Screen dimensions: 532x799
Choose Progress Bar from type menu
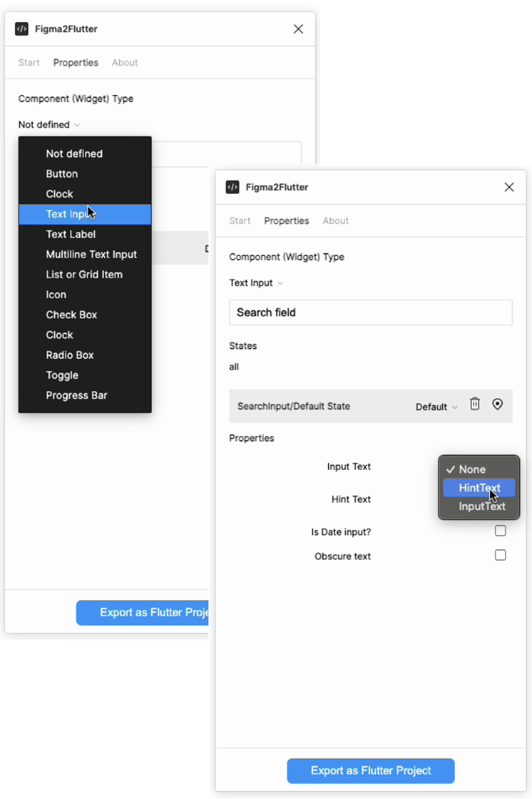(x=85, y=395)
